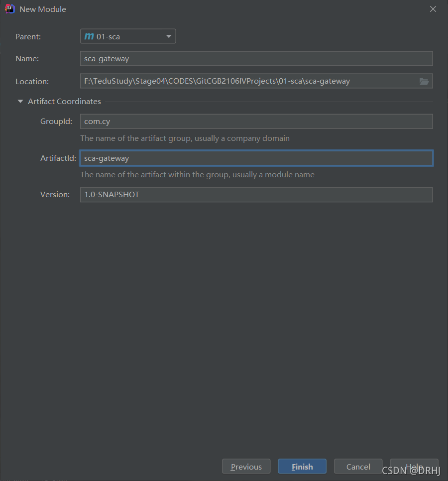
Task: Open the Parent module dropdown
Action: [128, 36]
